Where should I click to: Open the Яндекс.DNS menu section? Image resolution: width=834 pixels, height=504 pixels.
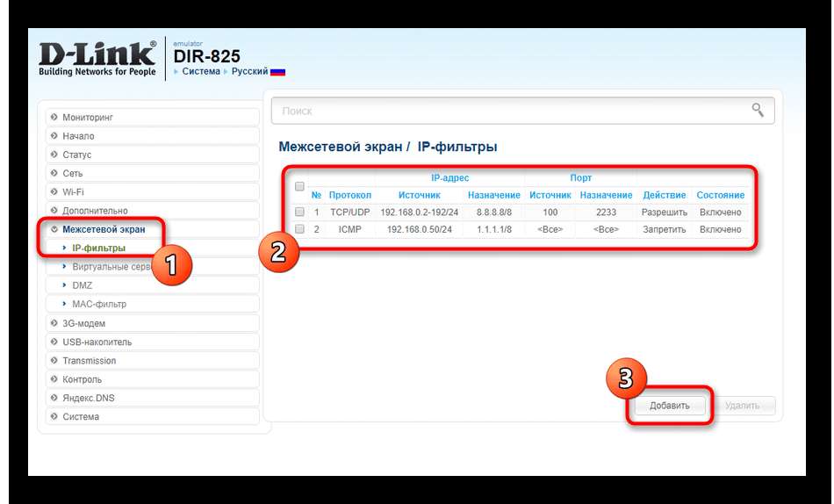pos(153,398)
